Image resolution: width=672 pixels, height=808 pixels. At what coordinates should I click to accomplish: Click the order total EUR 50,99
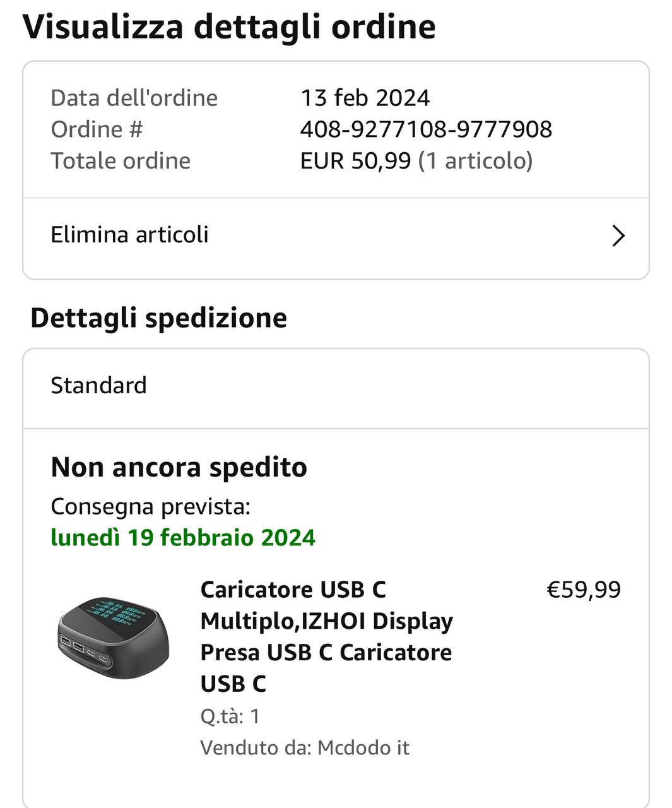355,161
